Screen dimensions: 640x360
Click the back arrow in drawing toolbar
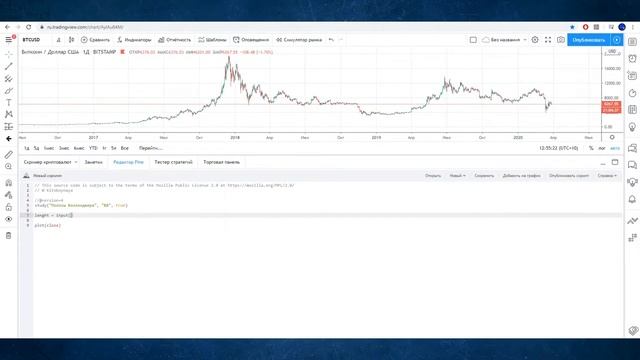pyautogui.click(x=9, y=139)
